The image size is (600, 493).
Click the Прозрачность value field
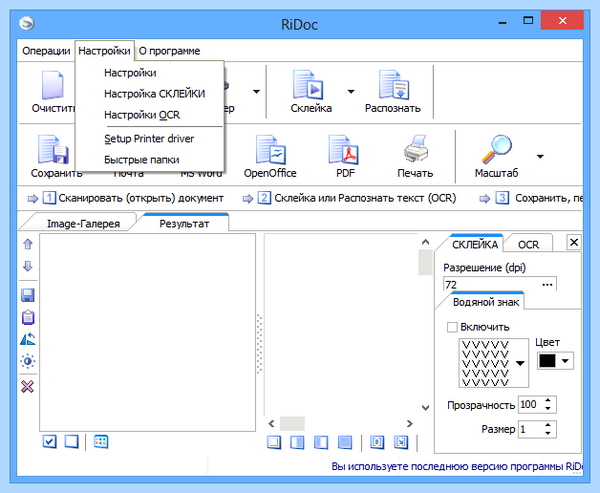tap(530, 405)
